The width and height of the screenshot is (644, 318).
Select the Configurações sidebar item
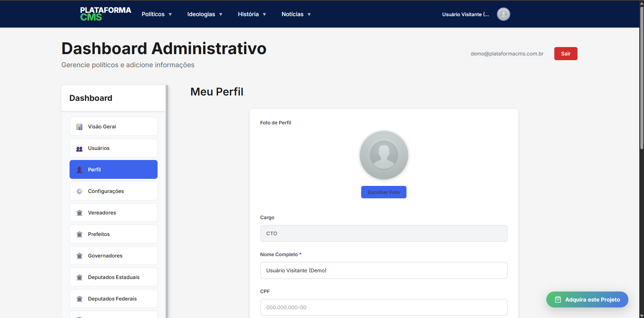pyautogui.click(x=114, y=191)
